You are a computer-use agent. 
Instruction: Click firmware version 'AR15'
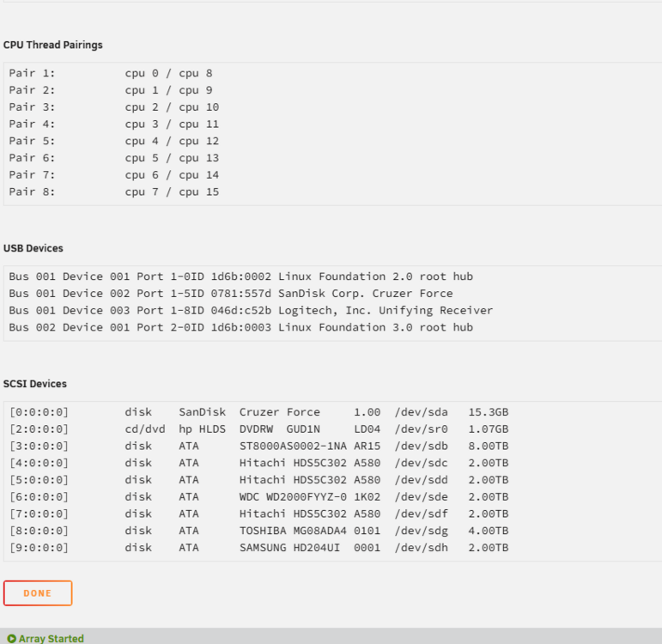[x=367, y=446]
